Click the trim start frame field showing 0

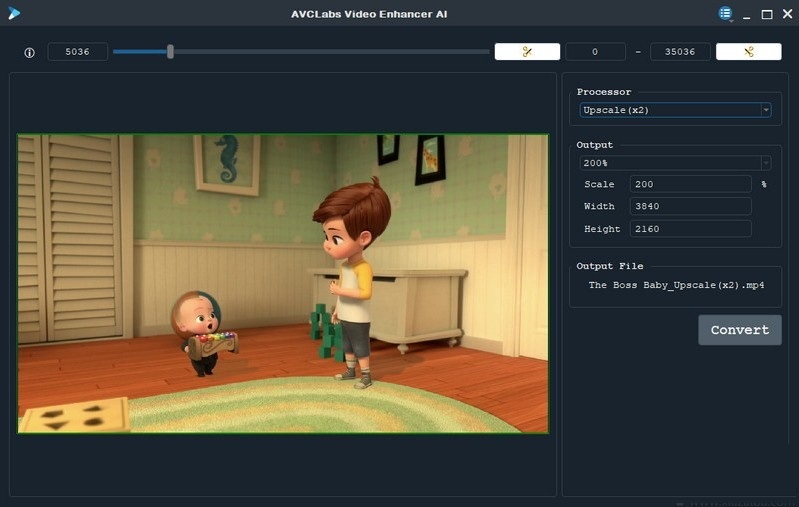(x=595, y=51)
